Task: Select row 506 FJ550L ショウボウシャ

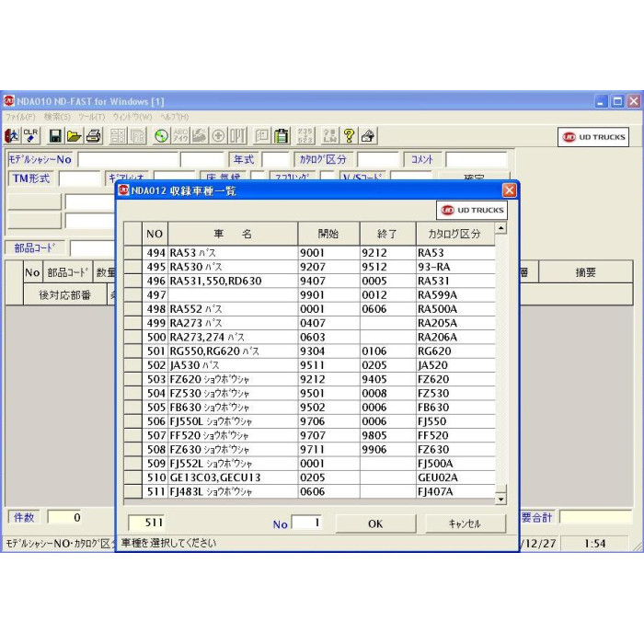Action: 310,421
